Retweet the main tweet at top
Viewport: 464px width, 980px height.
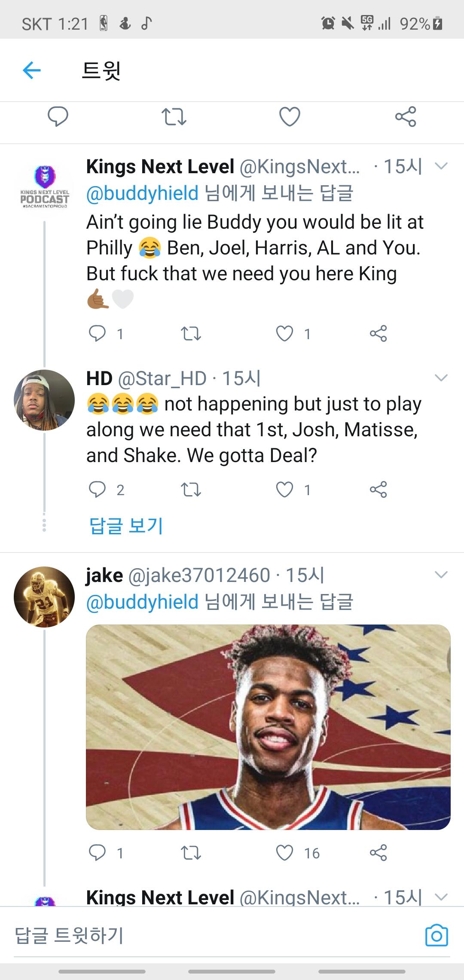174,116
